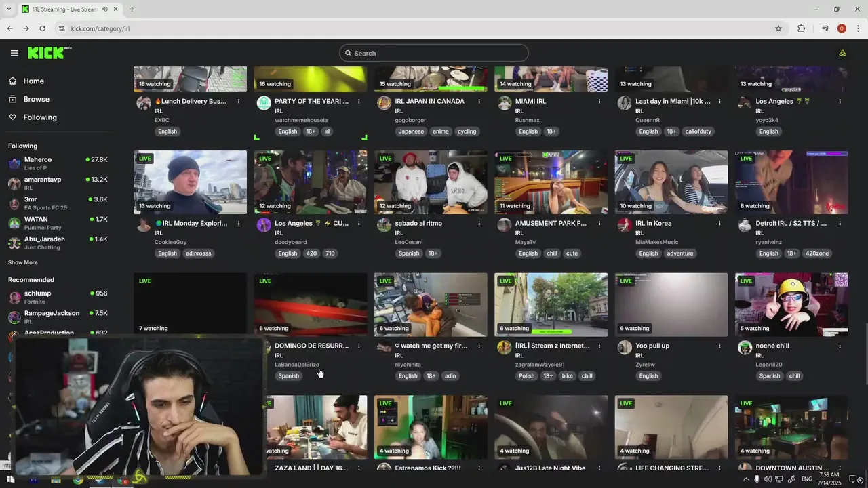The height and width of the screenshot is (488, 868).
Task: Open MiaMakesMusic channel avatar
Action: 625,226
